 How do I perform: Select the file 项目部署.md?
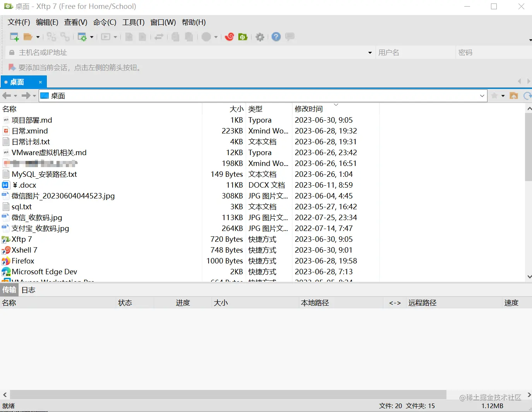[x=32, y=120]
